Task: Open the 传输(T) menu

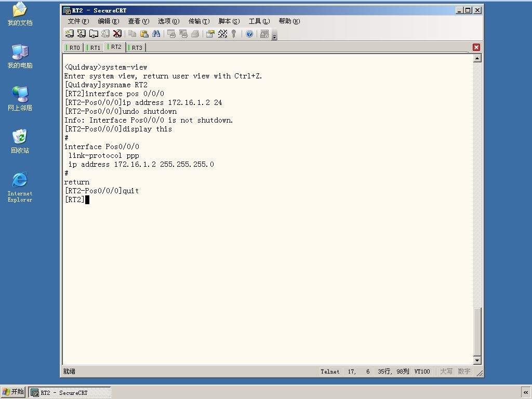Action: 199,21
